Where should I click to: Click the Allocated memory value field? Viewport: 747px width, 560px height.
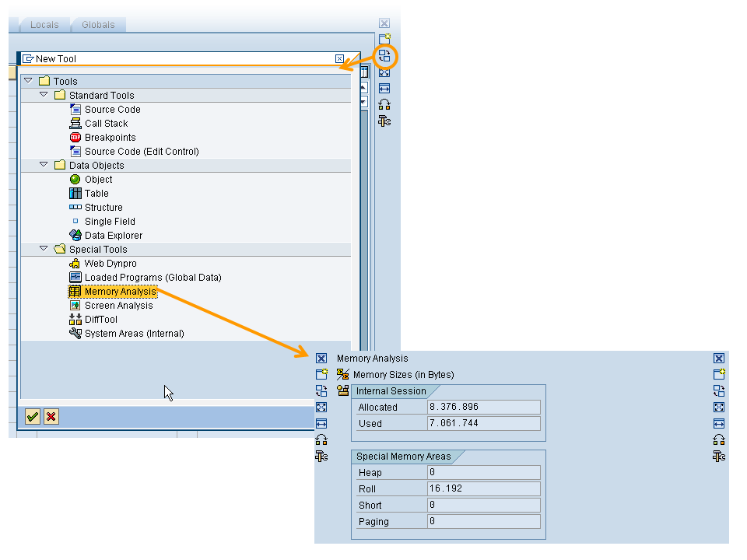pyautogui.click(x=482, y=408)
